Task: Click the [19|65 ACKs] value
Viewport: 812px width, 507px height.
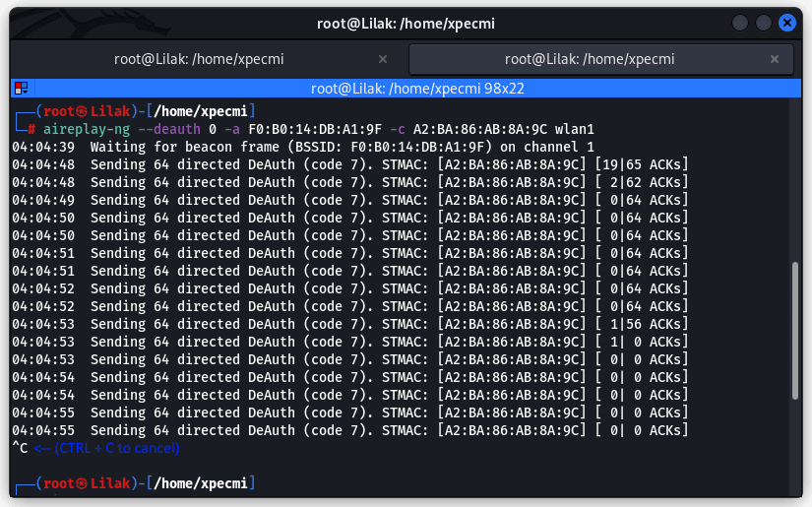Action: [x=642, y=164]
